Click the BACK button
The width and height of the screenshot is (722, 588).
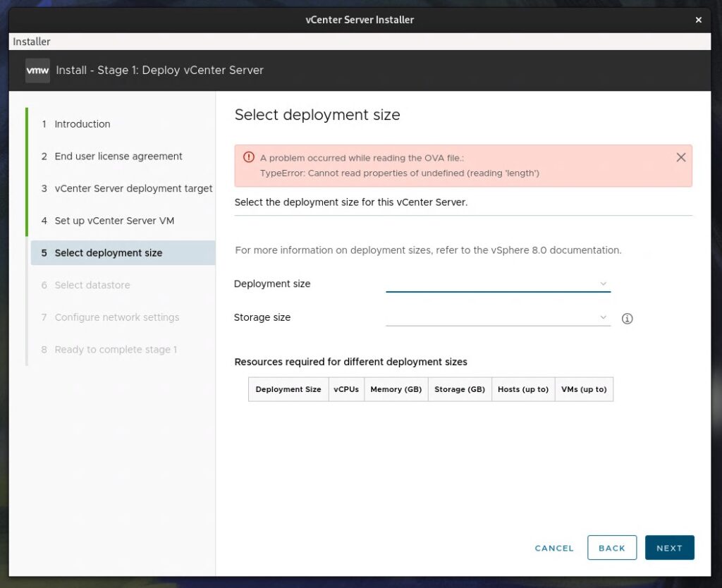click(x=612, y=548)
